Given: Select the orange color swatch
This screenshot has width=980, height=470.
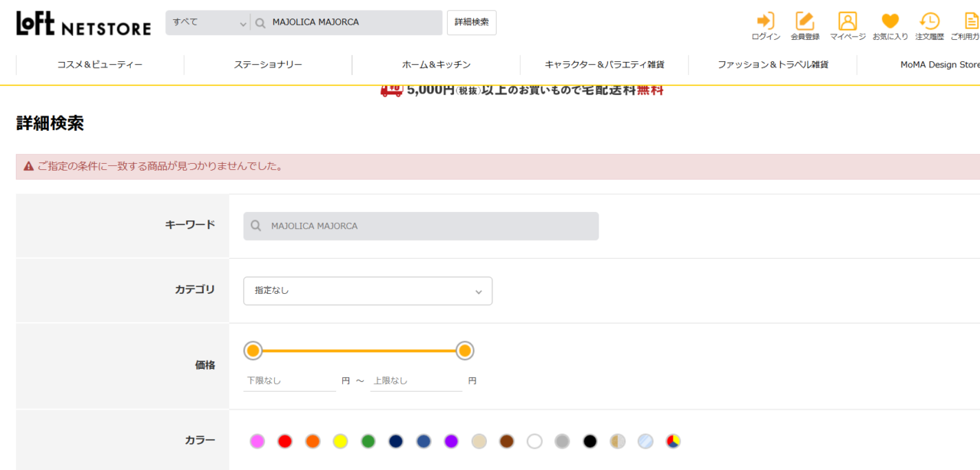Looking at the screenshot, I should (x=312, y=441).
